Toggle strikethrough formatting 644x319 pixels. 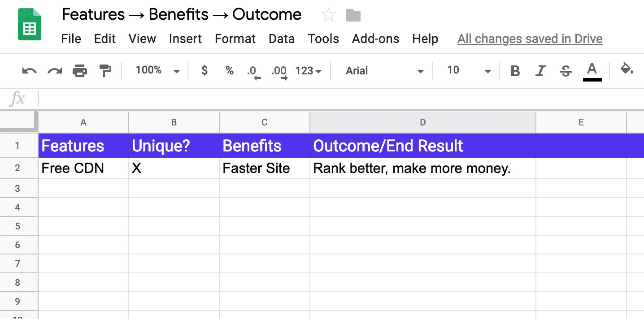(566, 70)
